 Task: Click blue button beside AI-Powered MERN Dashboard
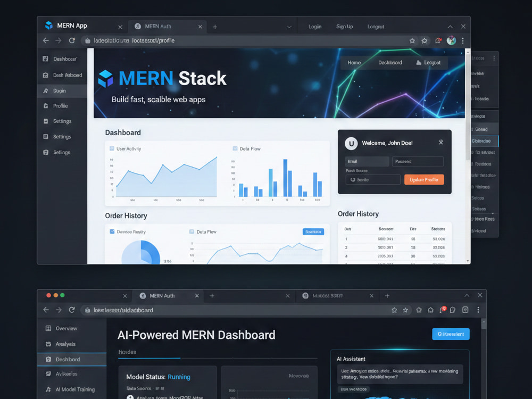451,334
